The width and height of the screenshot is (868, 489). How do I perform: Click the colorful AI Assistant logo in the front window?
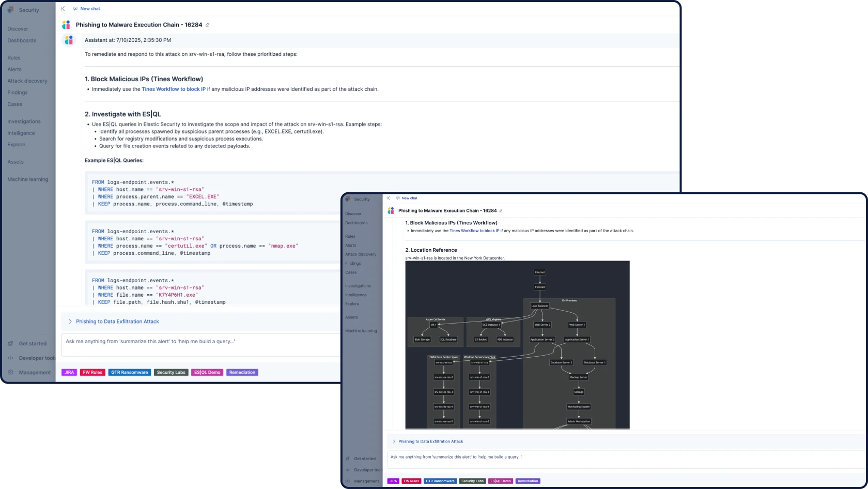pos(391,211)
